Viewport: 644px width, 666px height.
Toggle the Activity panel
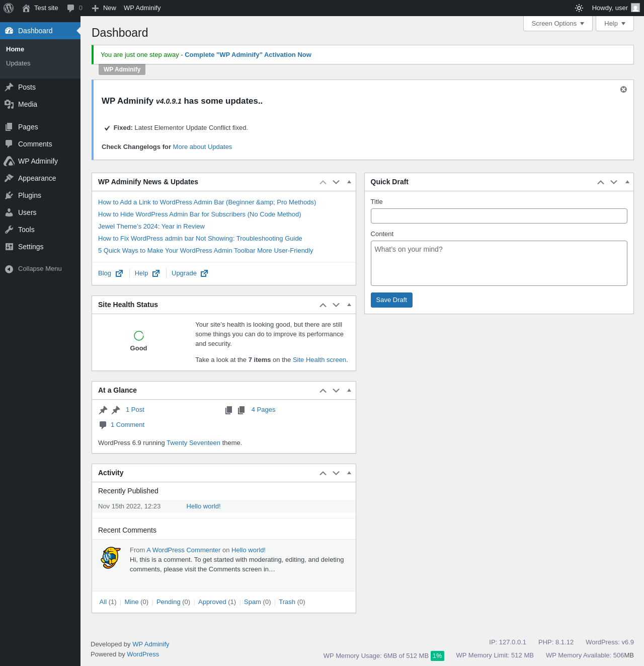click(349, 473)
